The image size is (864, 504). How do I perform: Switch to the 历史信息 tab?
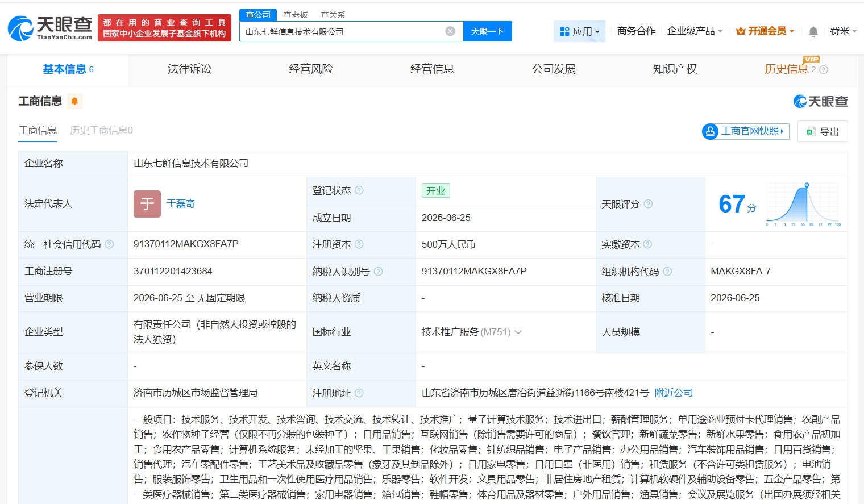pyautogui.click(x=787, y=69)
